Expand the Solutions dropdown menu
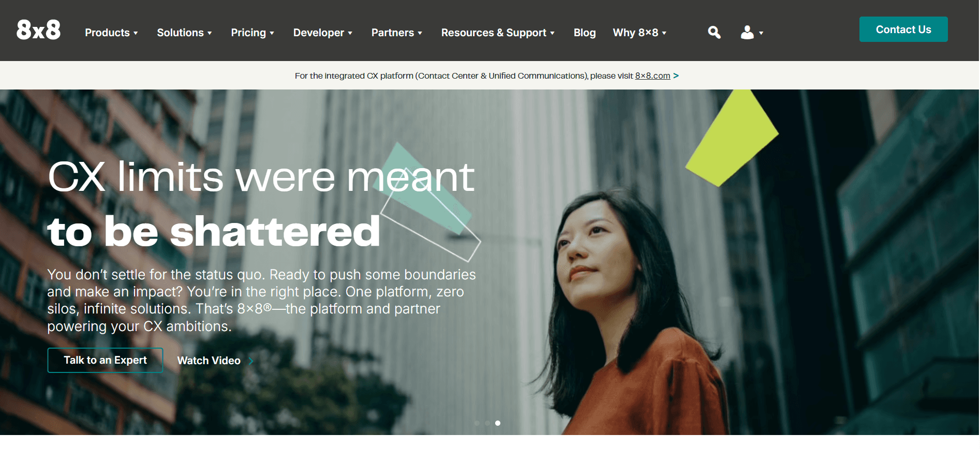The height and width of the screenshot is (449, 980). [184, 33]
